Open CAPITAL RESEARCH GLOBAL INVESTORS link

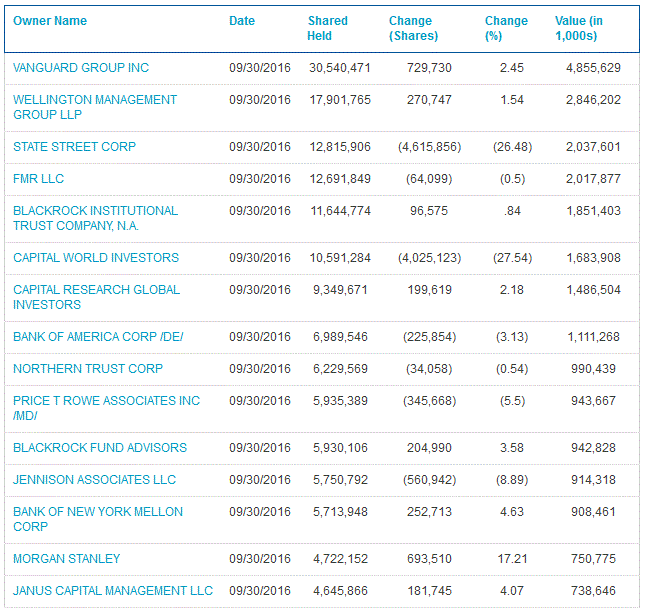point(97,297)
